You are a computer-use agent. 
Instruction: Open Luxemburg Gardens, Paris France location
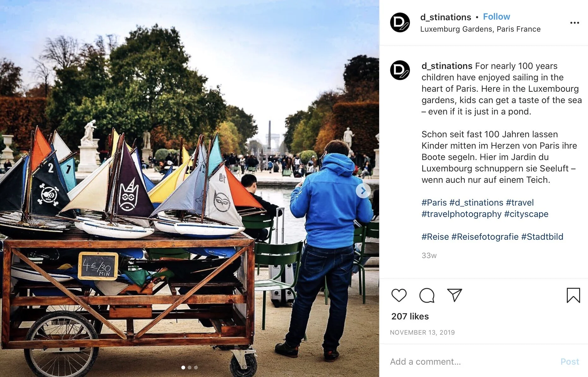click(x=480, y=29)
